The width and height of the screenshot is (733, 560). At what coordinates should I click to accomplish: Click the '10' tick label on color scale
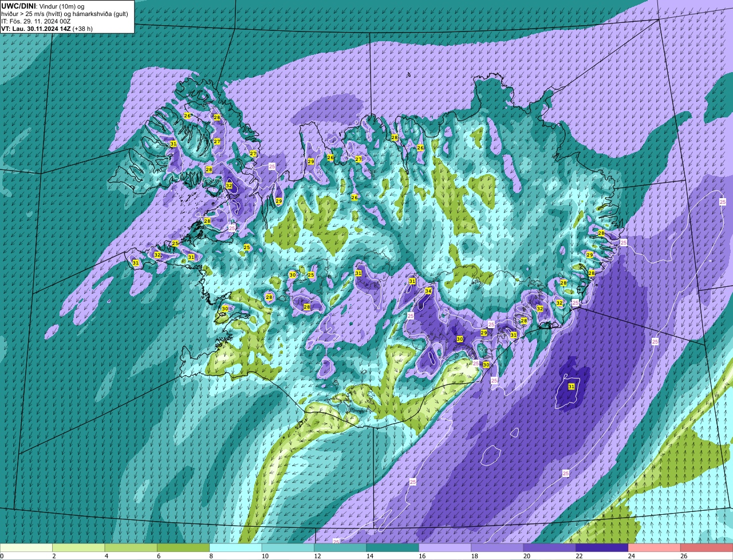[x=264, y=556]
